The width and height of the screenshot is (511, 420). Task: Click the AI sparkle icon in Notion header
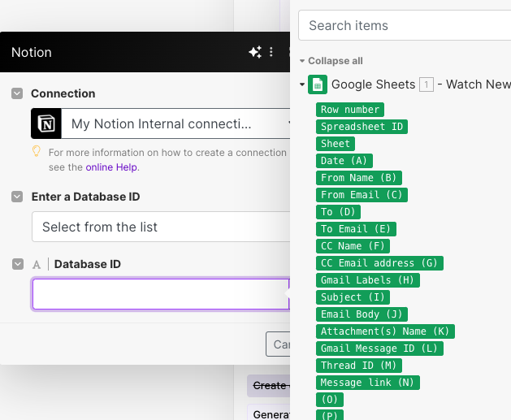tap(254, 52)
